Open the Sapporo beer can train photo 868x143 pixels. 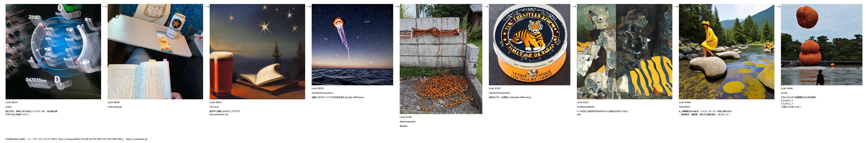coord(155,51)
